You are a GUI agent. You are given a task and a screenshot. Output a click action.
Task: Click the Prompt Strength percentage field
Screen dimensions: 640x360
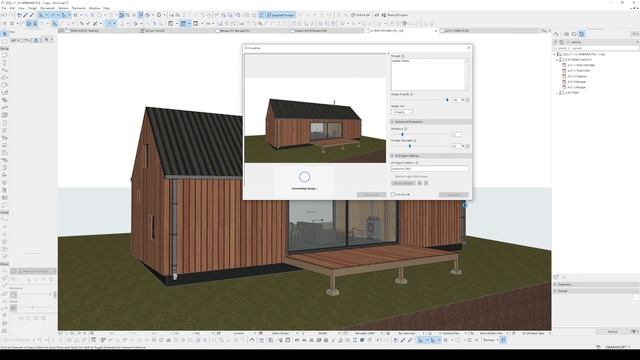tap(457, 146)
